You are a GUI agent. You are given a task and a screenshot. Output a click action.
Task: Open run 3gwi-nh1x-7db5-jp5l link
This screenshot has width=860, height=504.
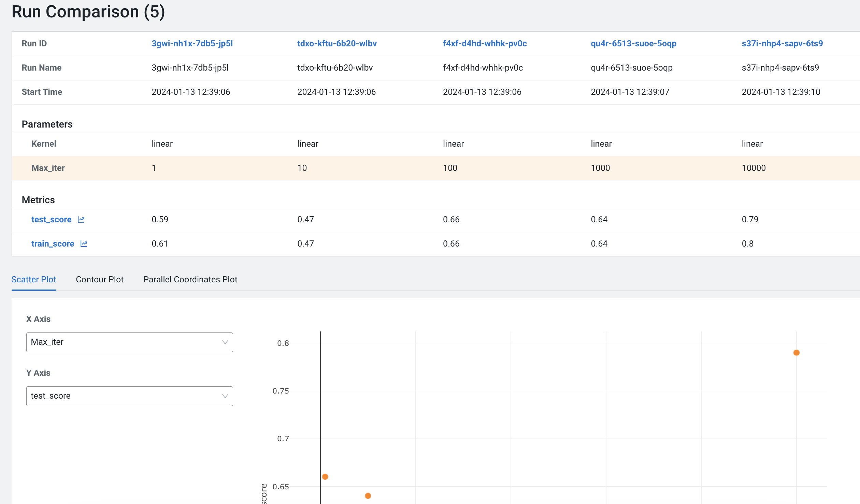192,44
